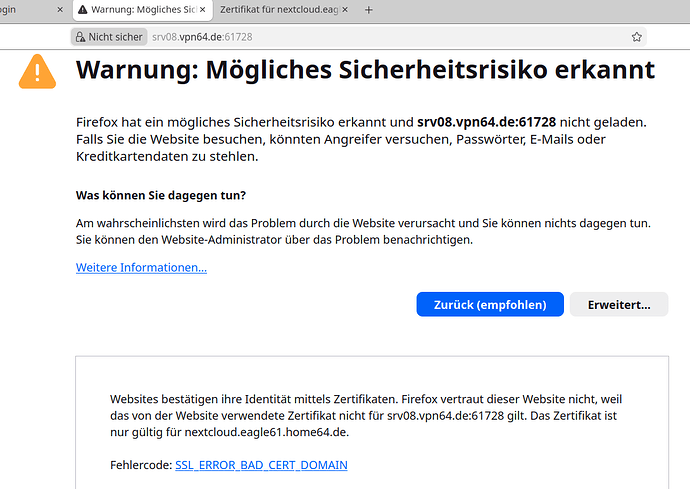Open a new tab with plus button
The image size is (690, 489).
pos(368,10)
